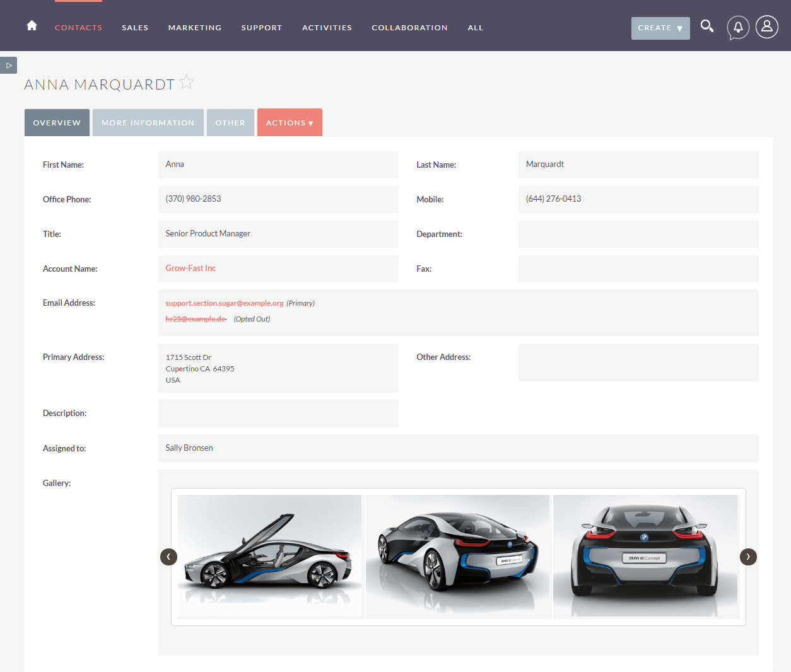
Task: Click assigned user Sally Bronsen
Action: click(x=189, y=448)
